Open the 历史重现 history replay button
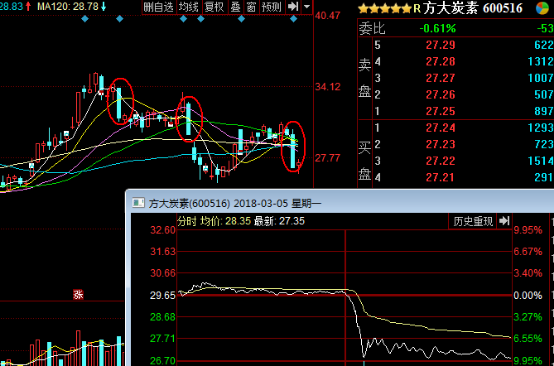Viewport: 554px width, 366px height. (473, 221)
